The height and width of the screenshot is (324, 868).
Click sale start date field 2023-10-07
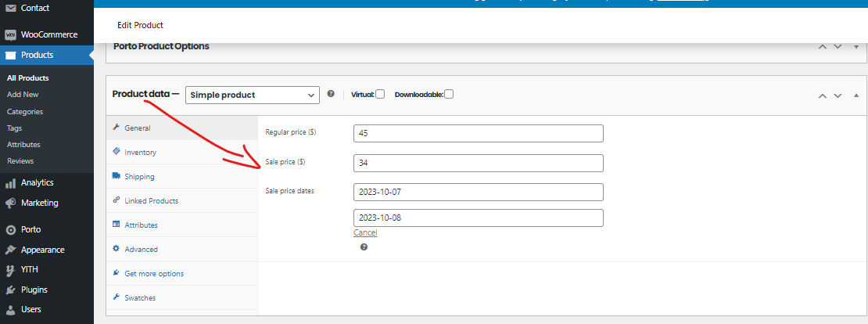tap(479, 193)
